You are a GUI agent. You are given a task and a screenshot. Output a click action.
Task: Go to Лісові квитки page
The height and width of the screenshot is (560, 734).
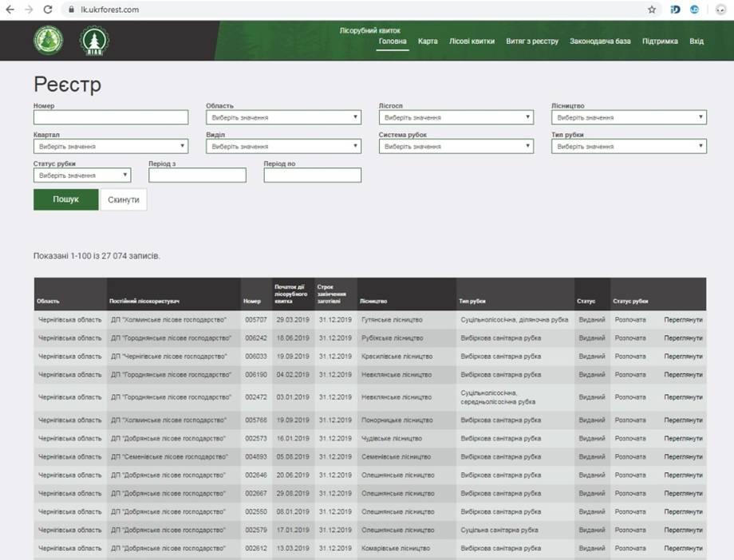pyautogui.click(x=472, y=41)
